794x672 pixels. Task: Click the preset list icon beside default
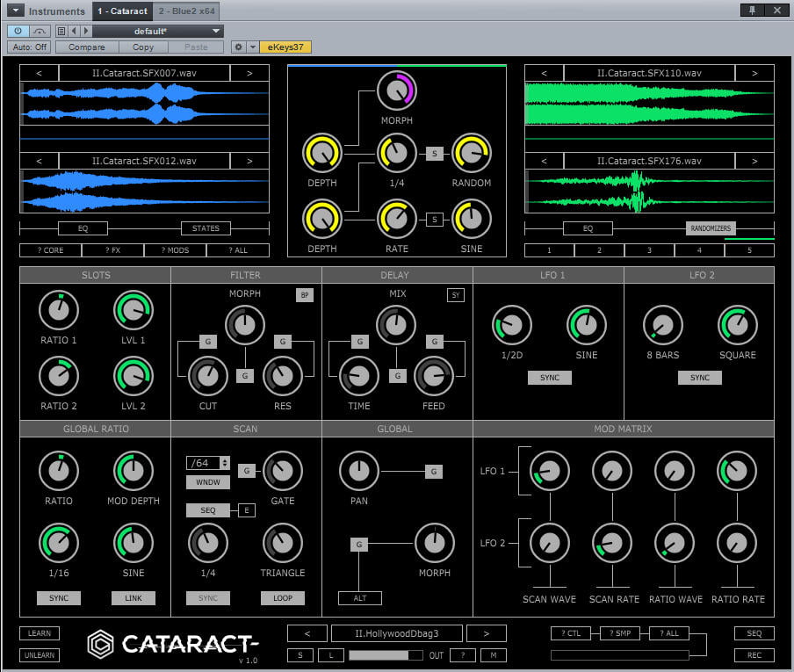click(x=61, y=31)
